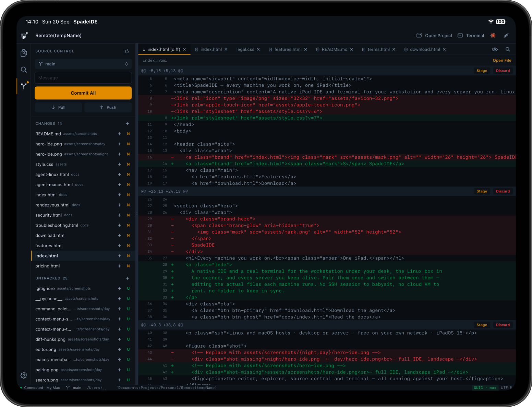Open Settings gear in sidebar
Viewport: 532px width, 407px height.
(24, 375)
